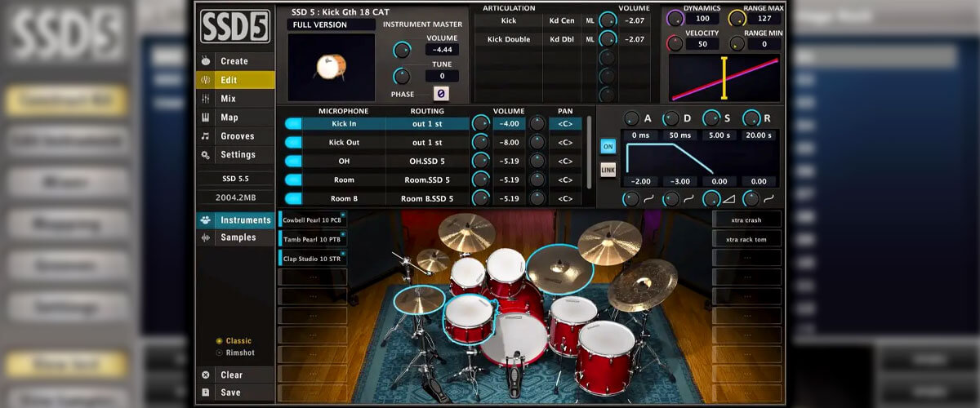The width and height of the screenshot is (980, 408).
Task: Toggle the Room microphone on/off
Action: [293, 180]
